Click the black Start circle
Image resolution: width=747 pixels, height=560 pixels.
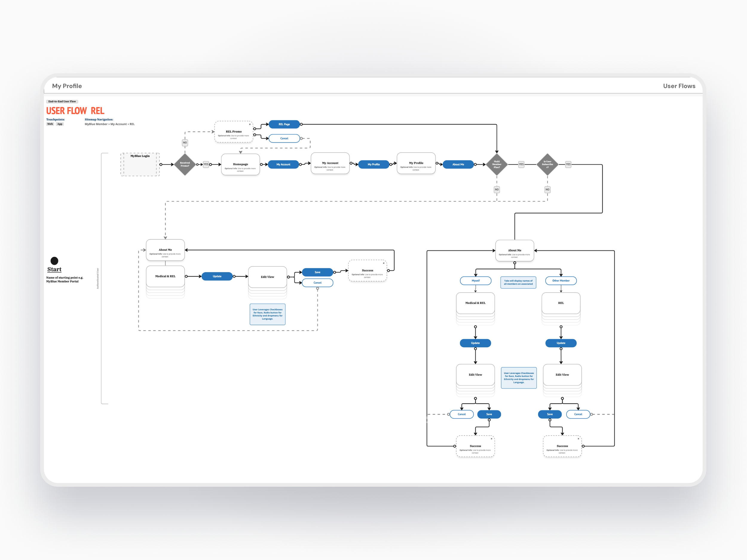coord(54,261)
